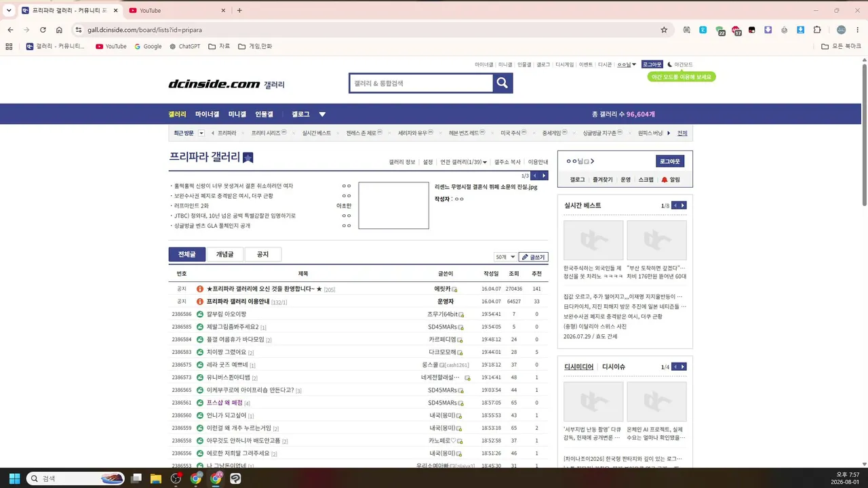The width and height of the screenshot is (868, 488).
Task: Click 갤주소 복사 link
Action: [x=507, y=162]
